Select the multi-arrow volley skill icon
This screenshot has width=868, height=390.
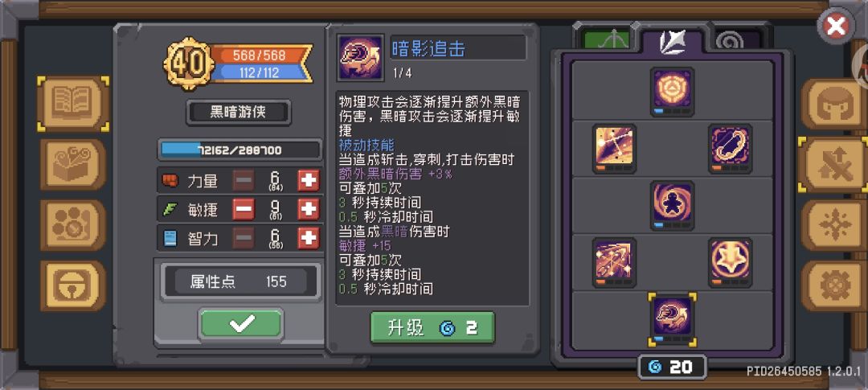tap(614, 262)
